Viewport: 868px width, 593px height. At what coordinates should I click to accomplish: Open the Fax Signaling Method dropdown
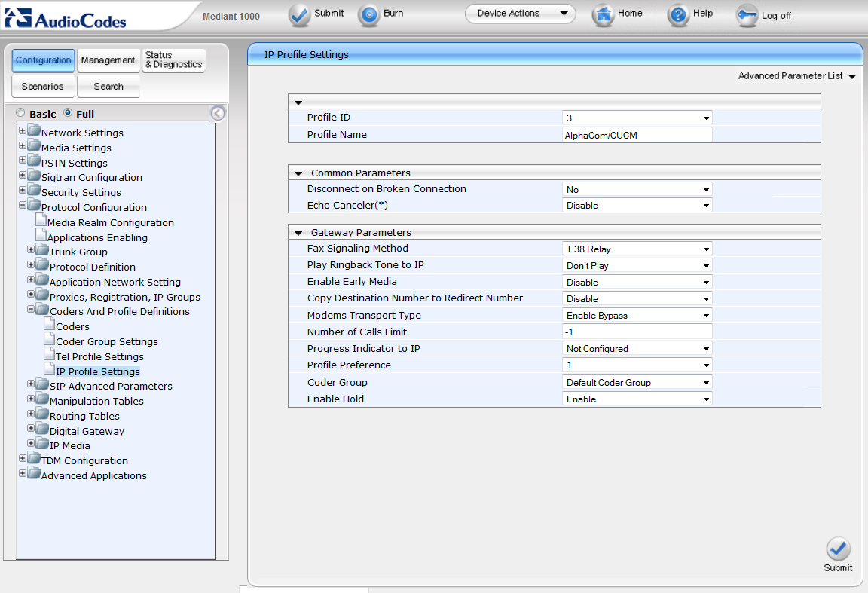pos(637,249)
